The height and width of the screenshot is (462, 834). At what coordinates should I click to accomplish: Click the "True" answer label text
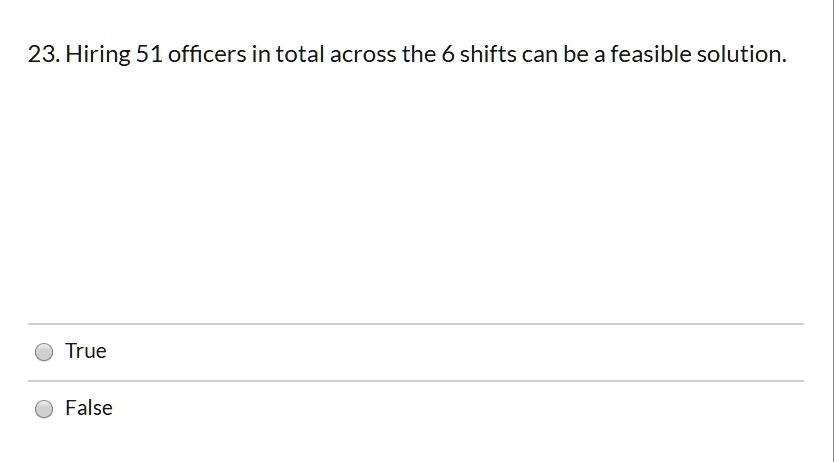point(86,351)
